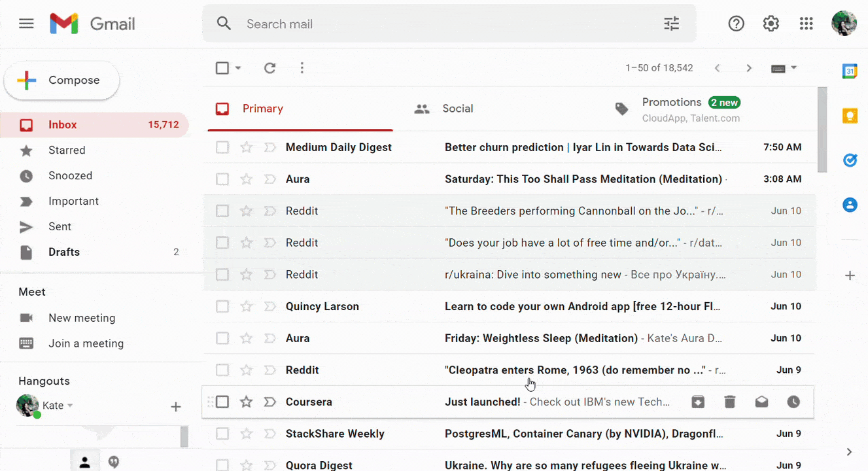Screen dimensions: 868x471
Task: Open Google Calendar in side panel
Action: tap(850, 71)
